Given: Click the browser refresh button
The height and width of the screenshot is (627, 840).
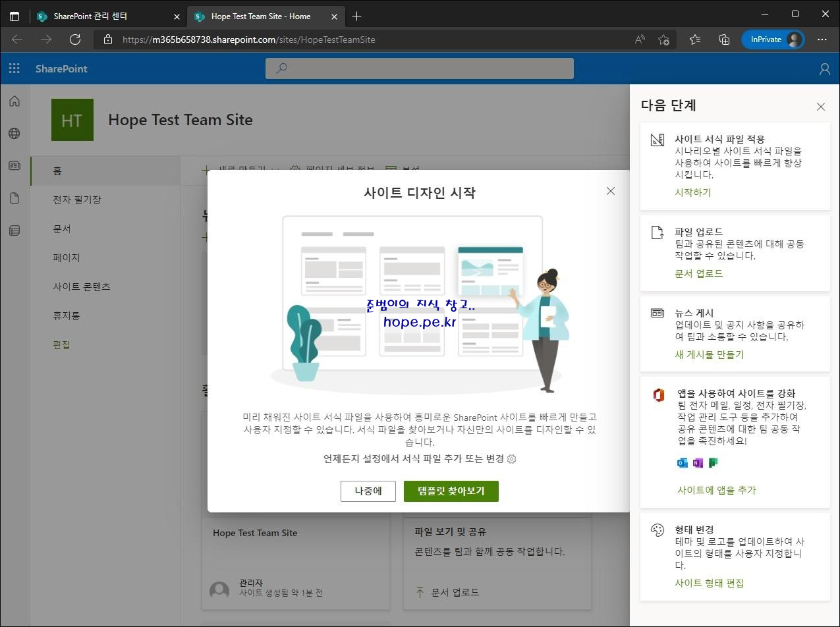Looking at the screenshot, I should pyautogui.click(x=75, y=40).
